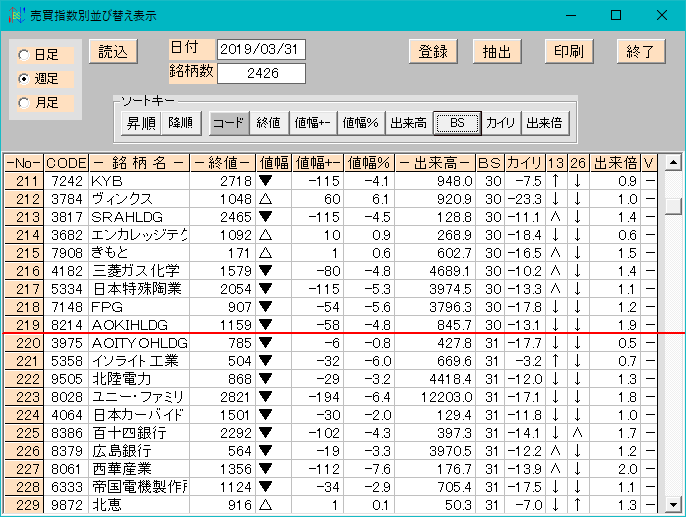Click the 帝国電機製作所 stock name

pyautogui.click(x=140, y=487)
